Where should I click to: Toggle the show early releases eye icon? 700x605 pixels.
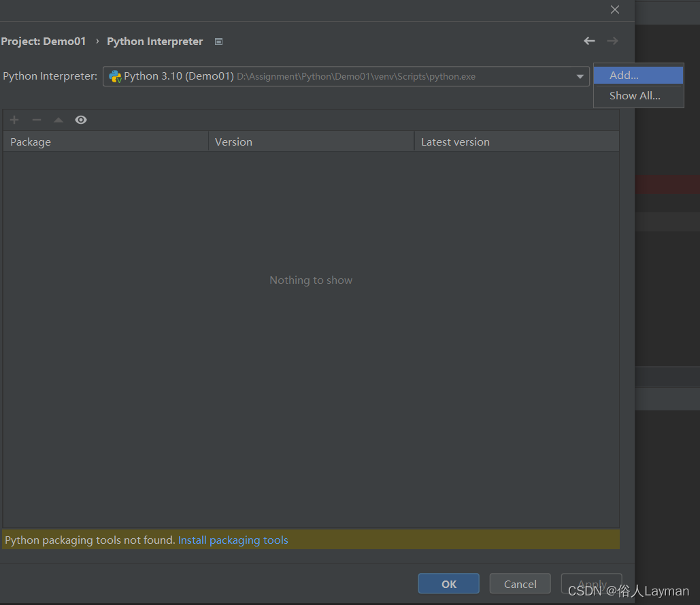[x=81, y=120]
